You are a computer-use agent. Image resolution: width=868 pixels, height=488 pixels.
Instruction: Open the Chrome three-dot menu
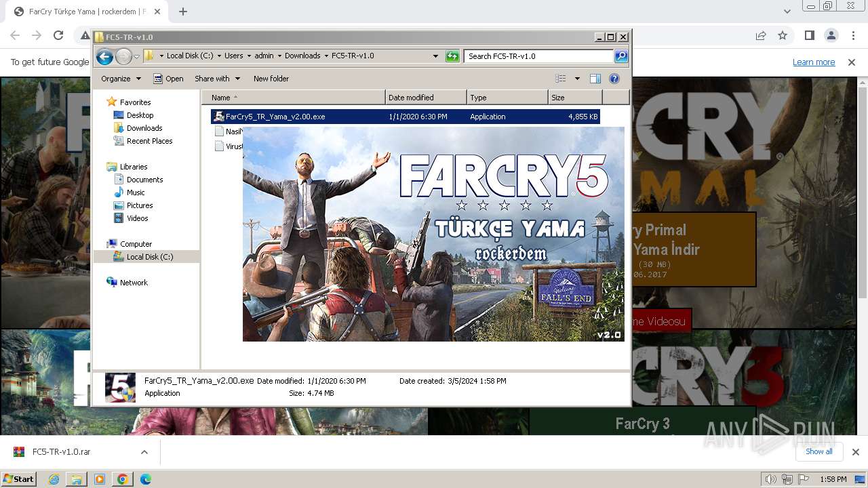coord(853,36)
